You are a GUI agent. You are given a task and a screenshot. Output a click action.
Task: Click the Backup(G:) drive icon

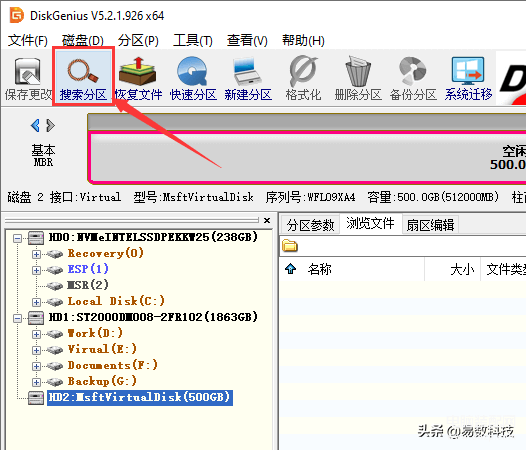pos(55,382)
